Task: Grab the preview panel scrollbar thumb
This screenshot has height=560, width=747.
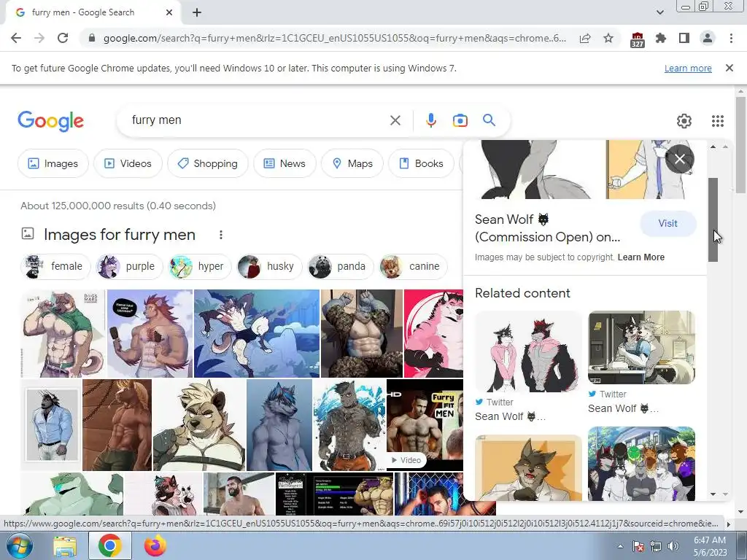Action: coord(713,219)
